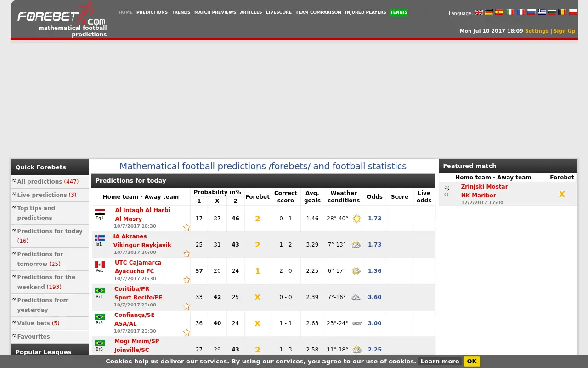Image resolution: width=588 pixels, height=368 pixels.
Task: Open the Sign Up link
Action: coord(564,31)
